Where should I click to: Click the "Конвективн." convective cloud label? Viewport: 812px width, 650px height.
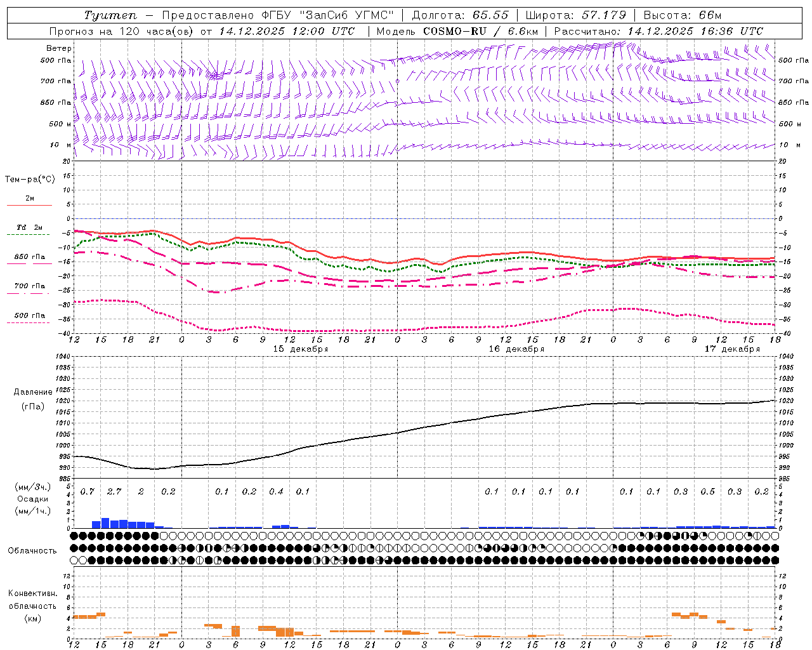[x=32, y=594]
